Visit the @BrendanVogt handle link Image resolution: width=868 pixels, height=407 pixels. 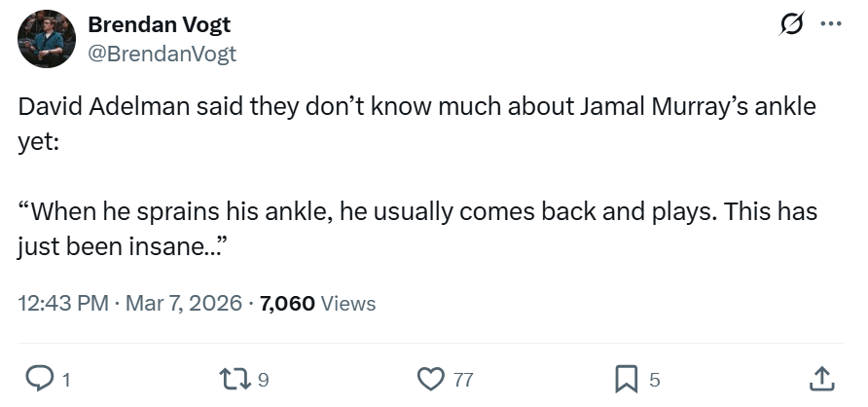click(162, 55)
